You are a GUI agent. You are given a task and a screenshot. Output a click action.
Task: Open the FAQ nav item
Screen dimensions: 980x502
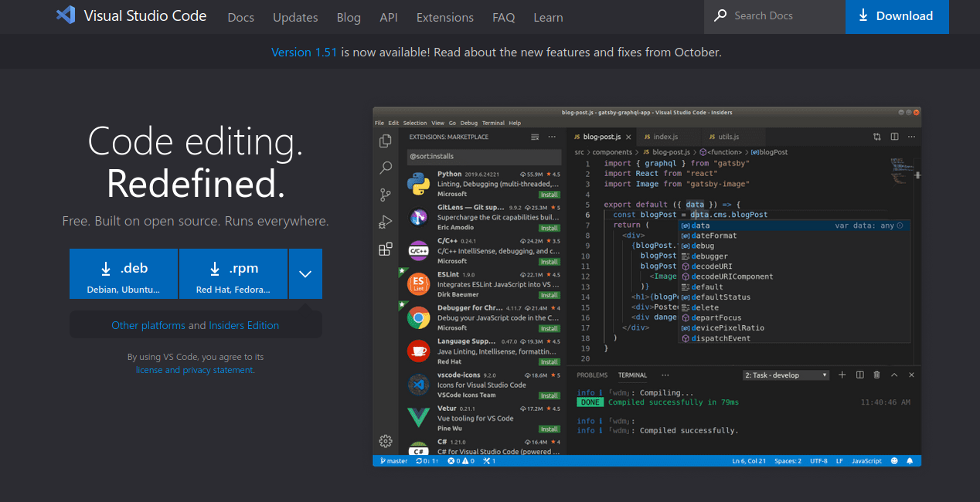pyautogui.click(x=504, y=17)
